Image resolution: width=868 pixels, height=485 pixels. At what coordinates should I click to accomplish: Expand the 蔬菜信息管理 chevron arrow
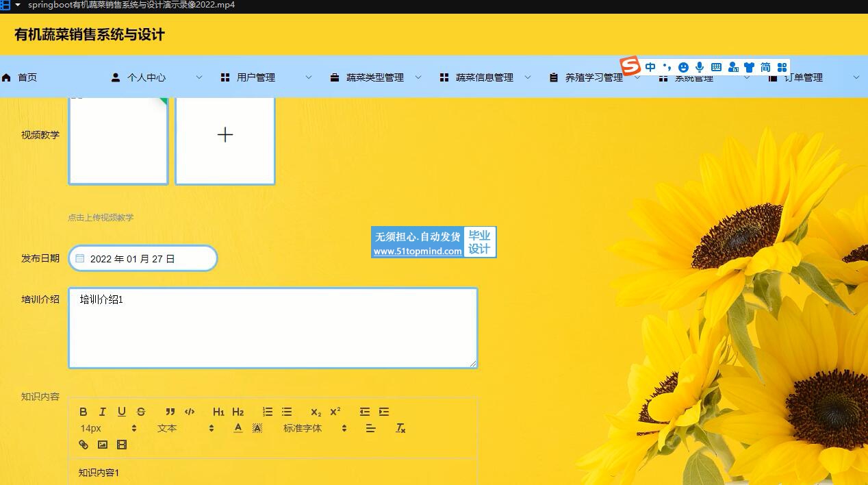[x=528, y=77]
